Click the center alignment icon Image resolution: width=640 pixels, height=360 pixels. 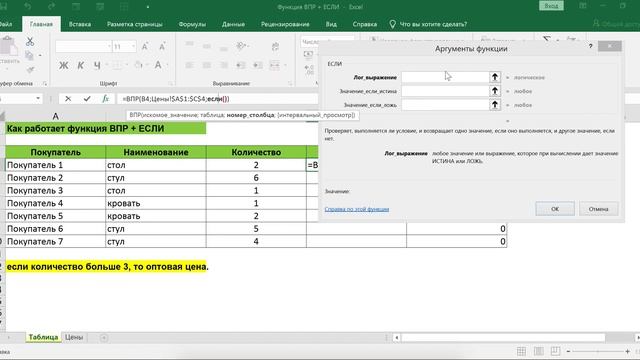207,65
